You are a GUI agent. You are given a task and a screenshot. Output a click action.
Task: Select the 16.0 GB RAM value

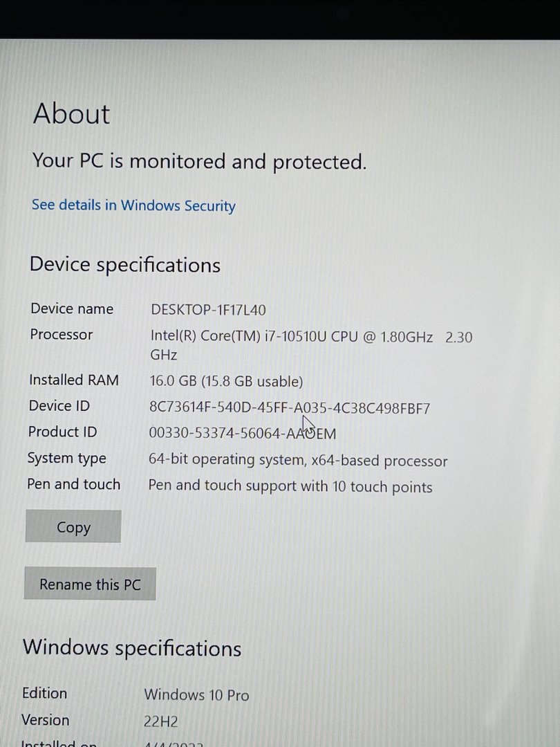point(226,381)
